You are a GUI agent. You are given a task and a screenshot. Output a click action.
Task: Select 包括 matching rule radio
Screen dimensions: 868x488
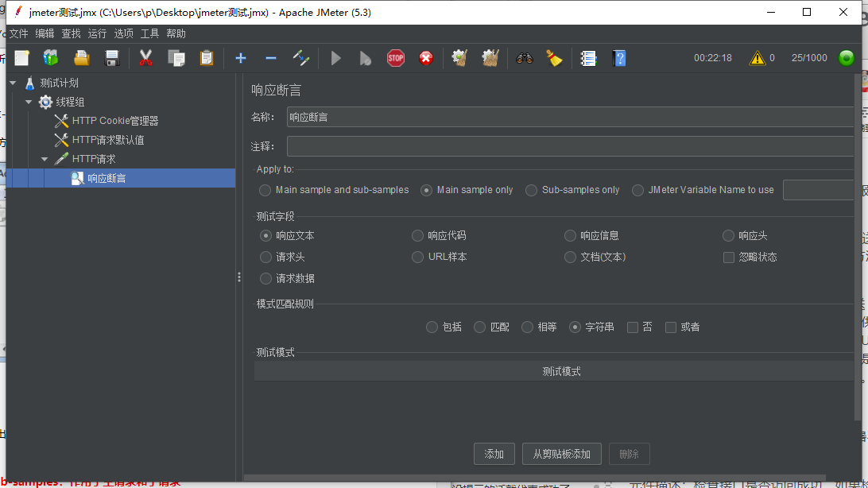pos(432,327)
